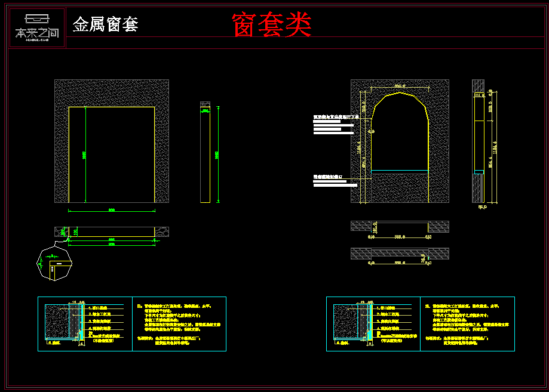This screenshot has height=392, width=549.
Task: Click the rectangular window plan section strip
Action: [112, 232]
